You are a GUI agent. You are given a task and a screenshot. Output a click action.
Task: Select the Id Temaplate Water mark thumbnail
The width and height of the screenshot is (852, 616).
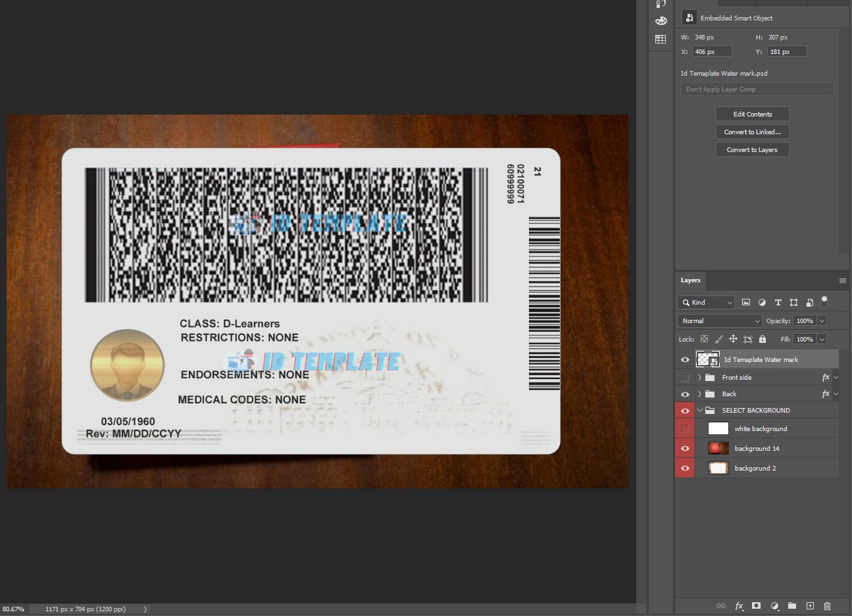point(707,359)
